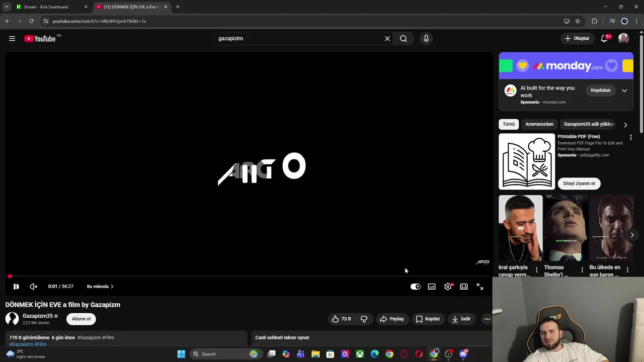Reload the page in browser toolbar
Screen dimensions: 644x362
click(x=31, y=21)
